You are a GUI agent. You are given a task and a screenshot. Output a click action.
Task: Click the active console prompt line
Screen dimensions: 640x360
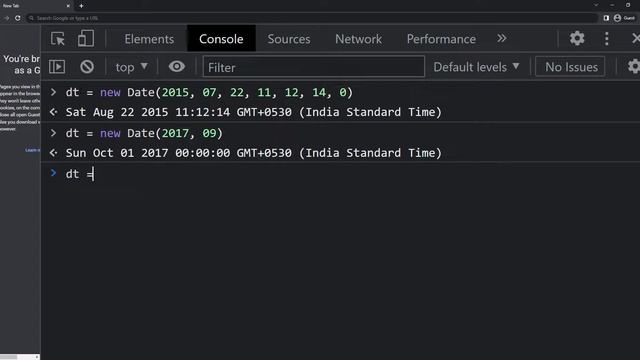340,174
